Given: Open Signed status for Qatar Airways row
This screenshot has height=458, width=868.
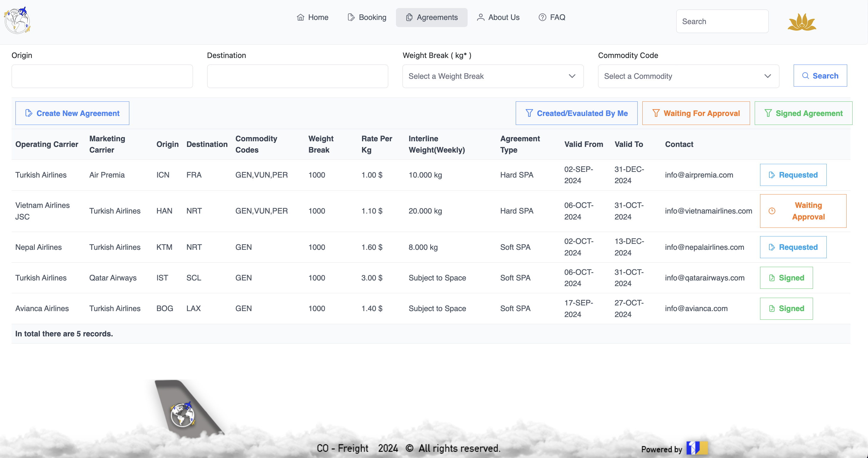Looking at the screenshot, I should coord(786,278).
